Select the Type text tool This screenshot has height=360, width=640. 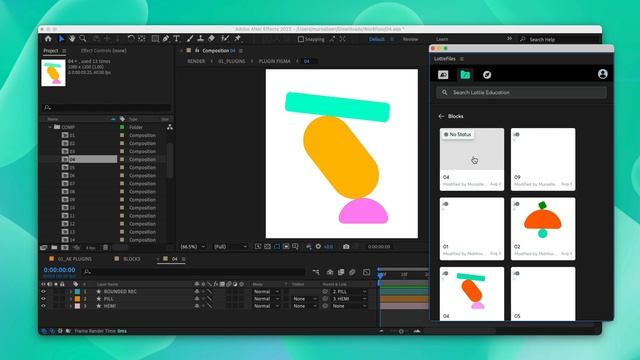(177, 39)
